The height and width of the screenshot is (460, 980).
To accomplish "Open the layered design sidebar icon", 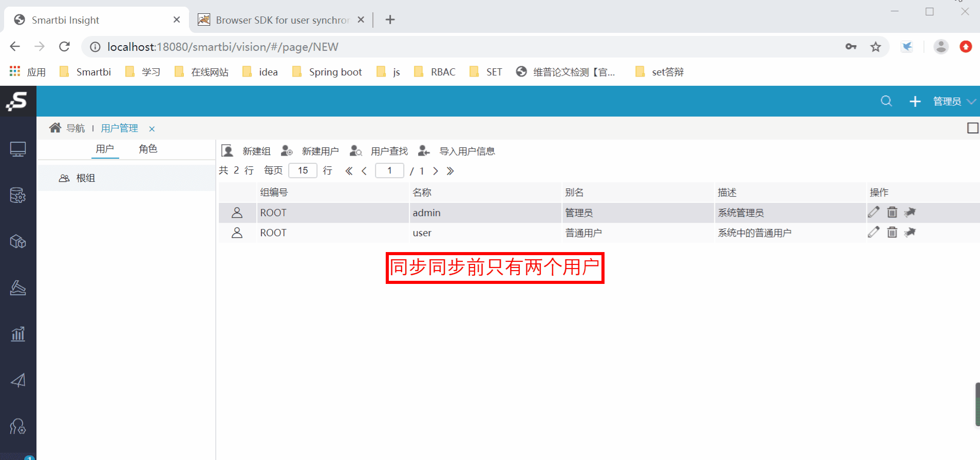I will pyautogui.click(x=18, y=288).
